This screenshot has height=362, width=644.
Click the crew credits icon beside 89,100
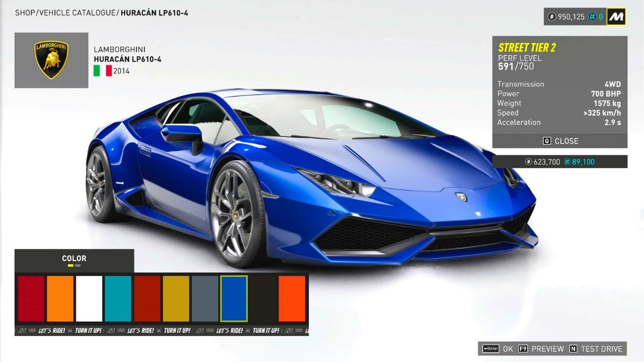tap(567, 162)
